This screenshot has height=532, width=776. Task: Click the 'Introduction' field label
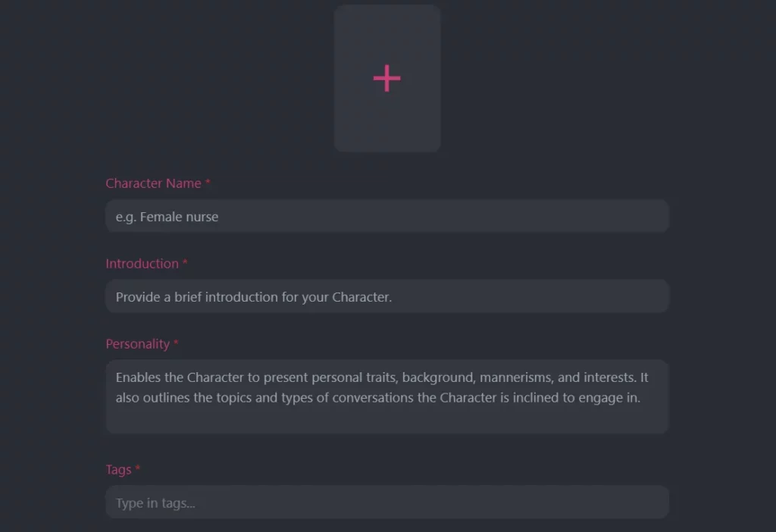(x=141, y=264)
